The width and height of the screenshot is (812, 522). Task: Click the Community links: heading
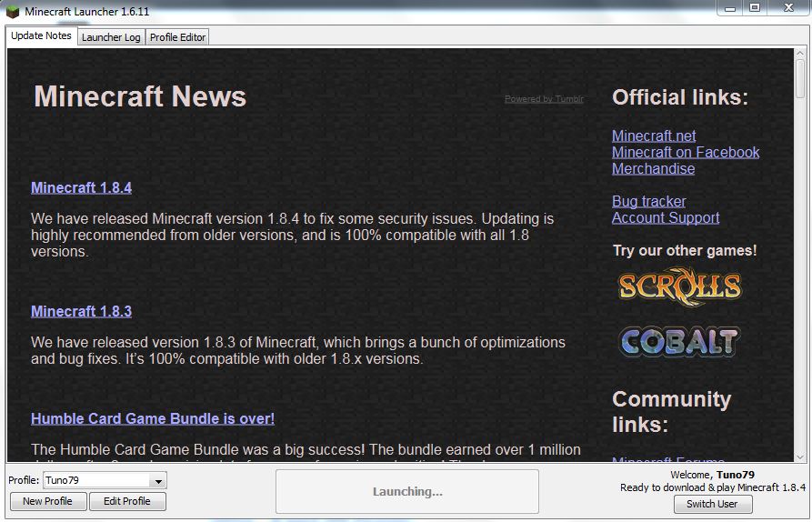pyautogui.click(x=672, y=412)
